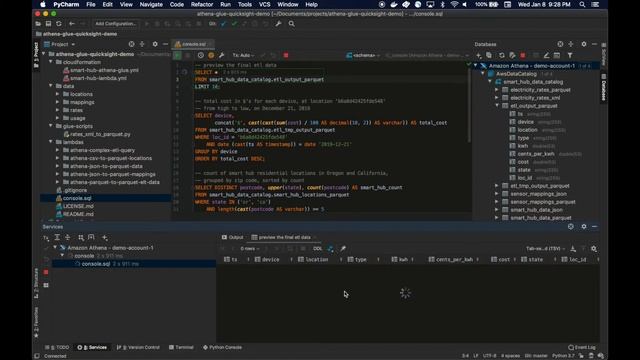
Task: Open the Add Configuration... button
Action: [116, 24]
